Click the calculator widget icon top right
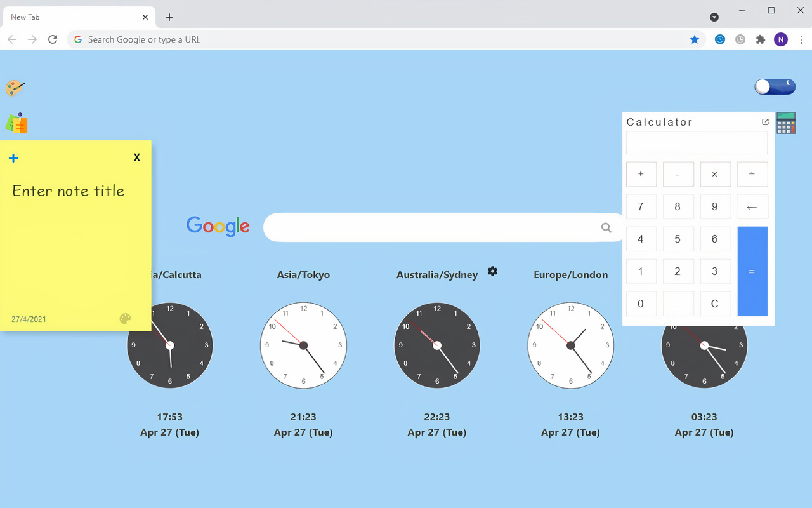The height and width of the screenshot is (508, 812). 786,123
